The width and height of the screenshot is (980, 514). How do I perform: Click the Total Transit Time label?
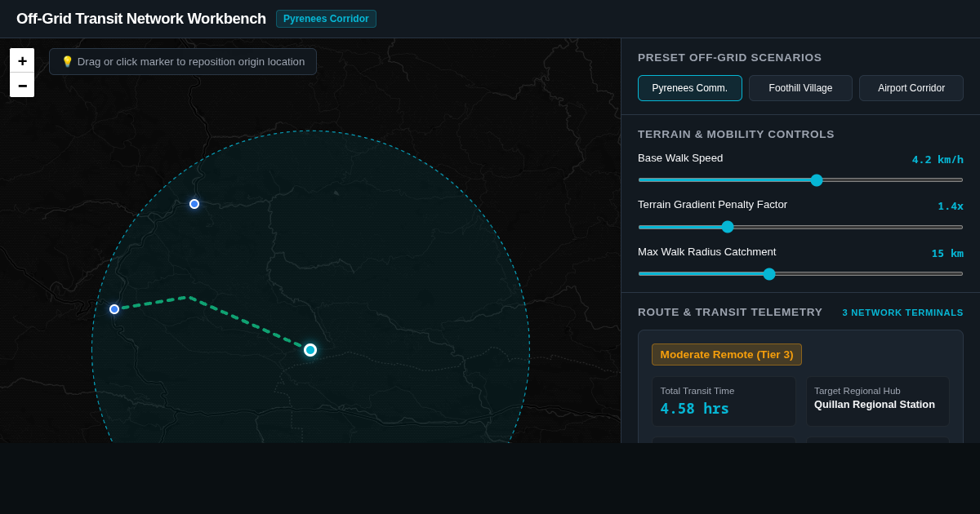click(x=697, y=391)
